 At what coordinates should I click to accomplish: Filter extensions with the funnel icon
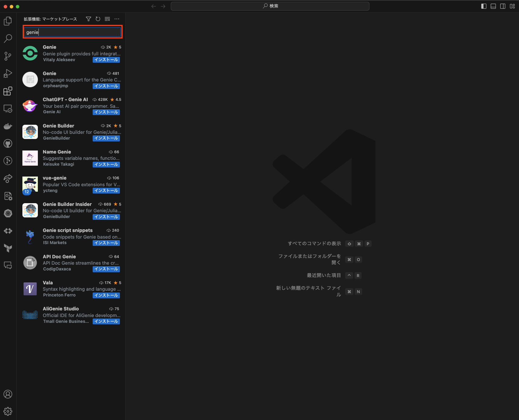click(88, 19)
